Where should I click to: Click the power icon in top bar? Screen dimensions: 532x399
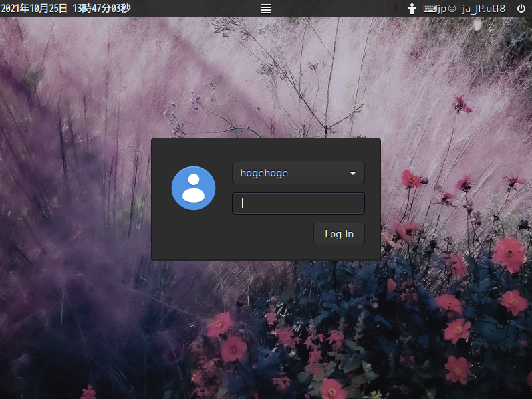click(521, 9)
